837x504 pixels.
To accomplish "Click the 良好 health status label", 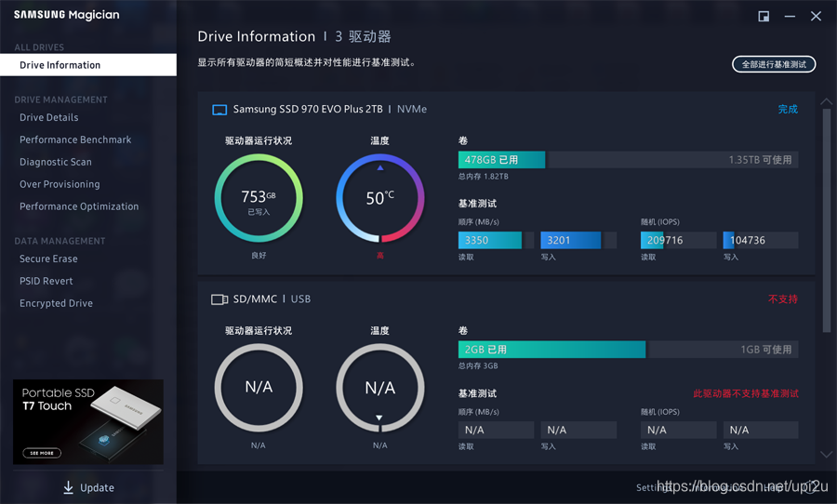I will [x=259, y=256].
